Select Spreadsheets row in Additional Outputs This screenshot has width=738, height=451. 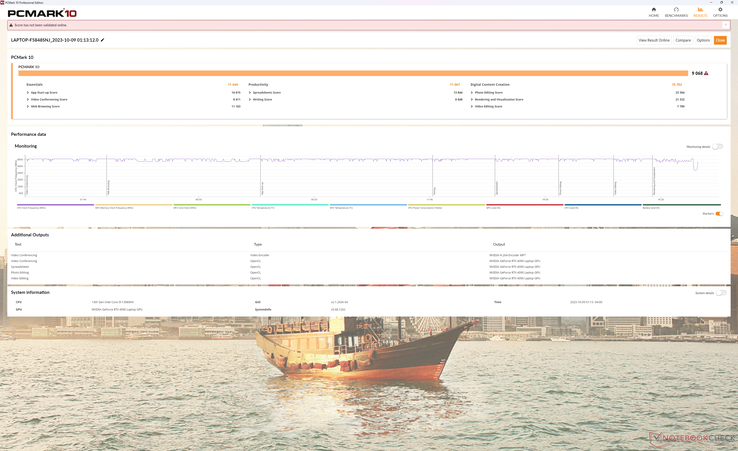(x=369, y=267)
